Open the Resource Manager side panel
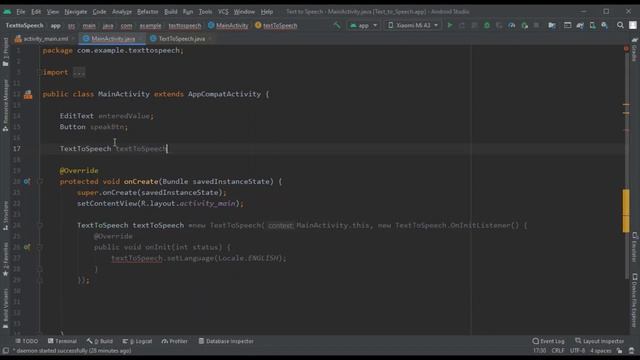Viewport: 640px width, 360px height. 5,105
